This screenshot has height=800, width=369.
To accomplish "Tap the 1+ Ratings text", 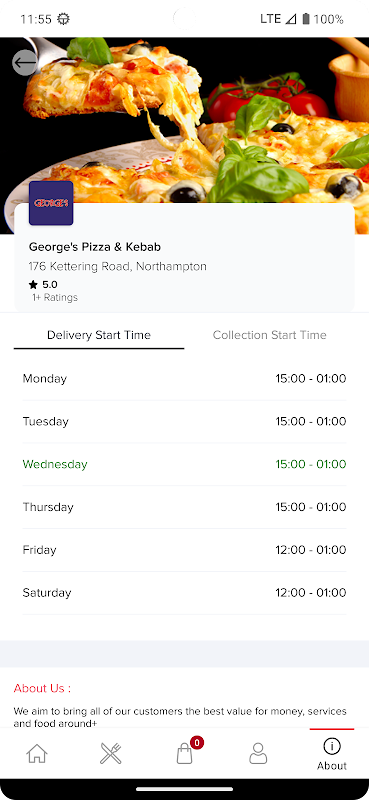I will 55,297.
